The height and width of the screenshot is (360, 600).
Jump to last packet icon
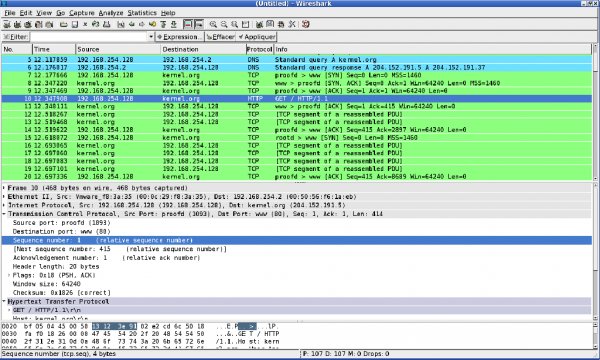[x=174, y=24]
